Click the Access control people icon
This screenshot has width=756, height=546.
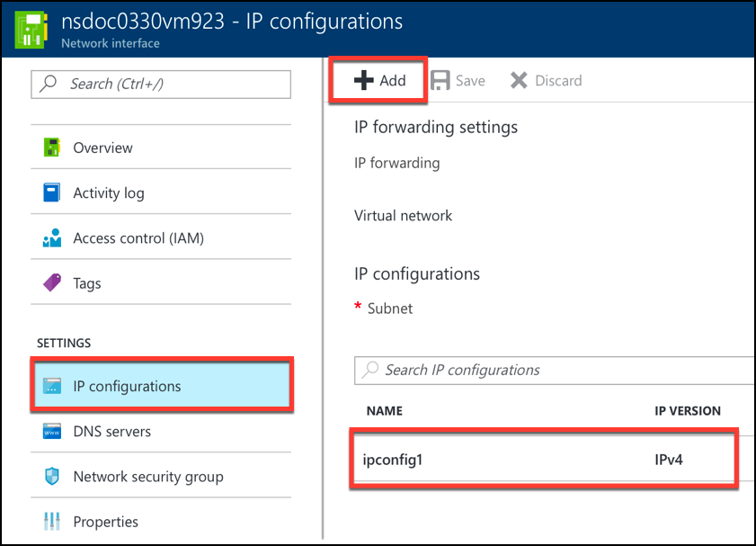point(51,237)
